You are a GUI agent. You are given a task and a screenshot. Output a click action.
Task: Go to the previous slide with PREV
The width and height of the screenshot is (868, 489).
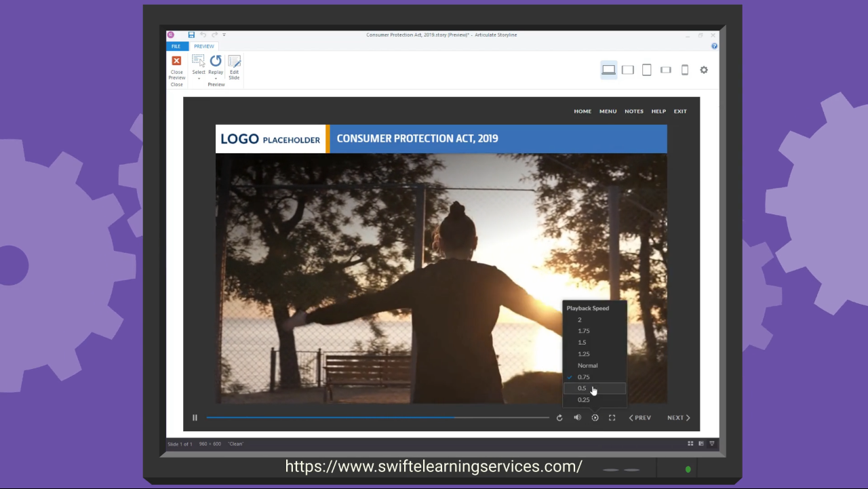coord(639,418)
